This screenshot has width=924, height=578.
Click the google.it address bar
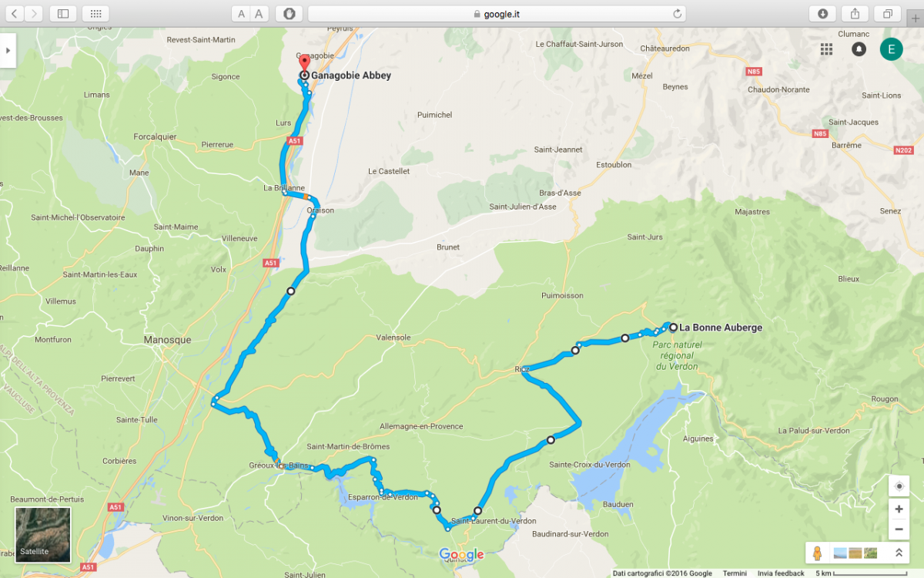[x=497, y=14]
